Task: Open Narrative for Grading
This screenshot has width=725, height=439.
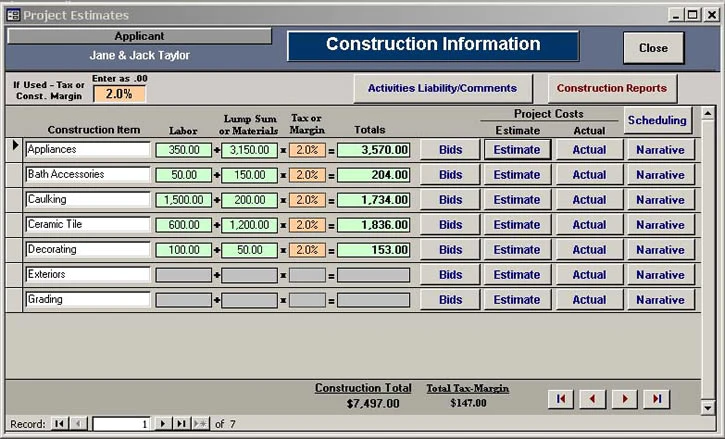Action: (660, 300)
